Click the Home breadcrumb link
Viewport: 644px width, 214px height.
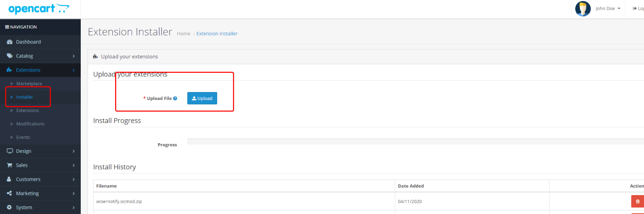pyautogui.click(x=183, y=34)
